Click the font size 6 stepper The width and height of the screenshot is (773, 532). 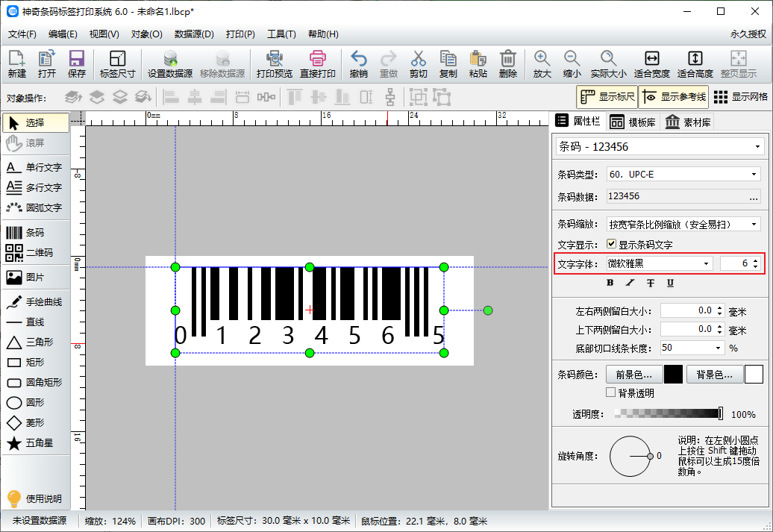756,264
